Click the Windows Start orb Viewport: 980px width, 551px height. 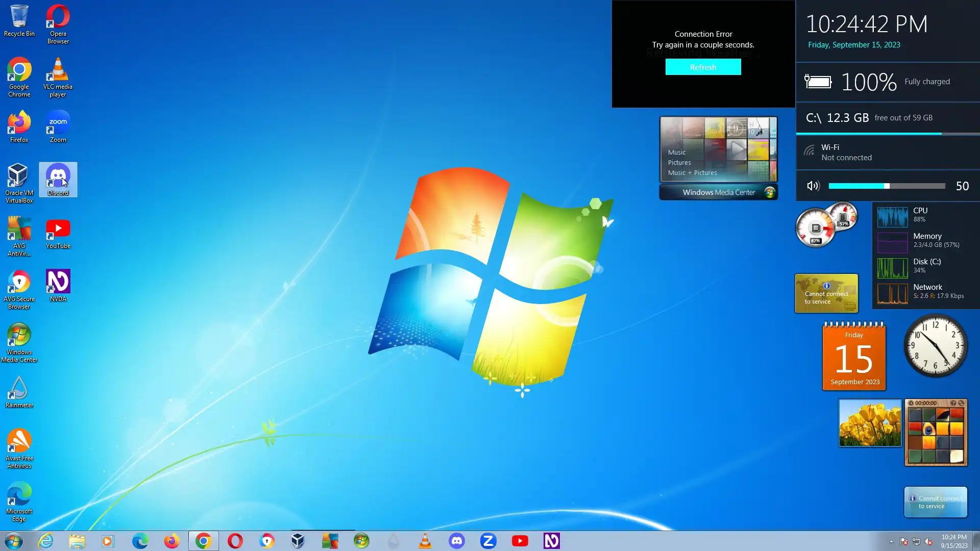tap(14, 541)
